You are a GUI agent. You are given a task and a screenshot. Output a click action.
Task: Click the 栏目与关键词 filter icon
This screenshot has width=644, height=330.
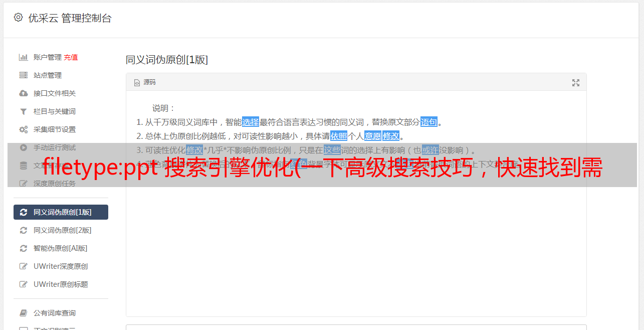(x=23, y=111)
